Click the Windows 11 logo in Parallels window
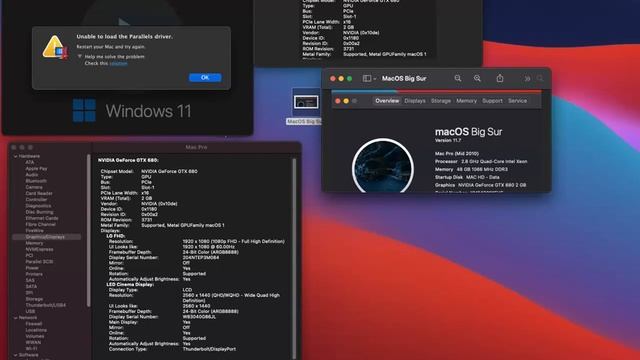The image size is (640, 360). pyautogui.click(x=84, y=110)
